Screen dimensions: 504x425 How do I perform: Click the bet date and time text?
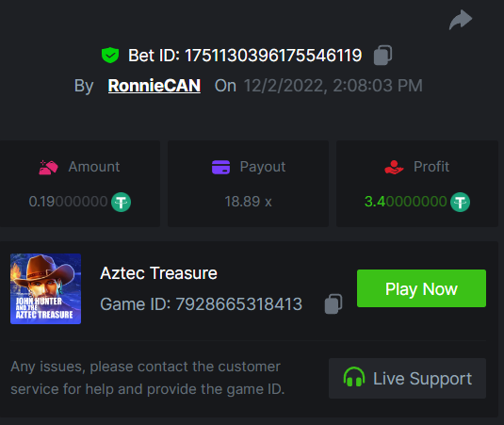[333, 86]
